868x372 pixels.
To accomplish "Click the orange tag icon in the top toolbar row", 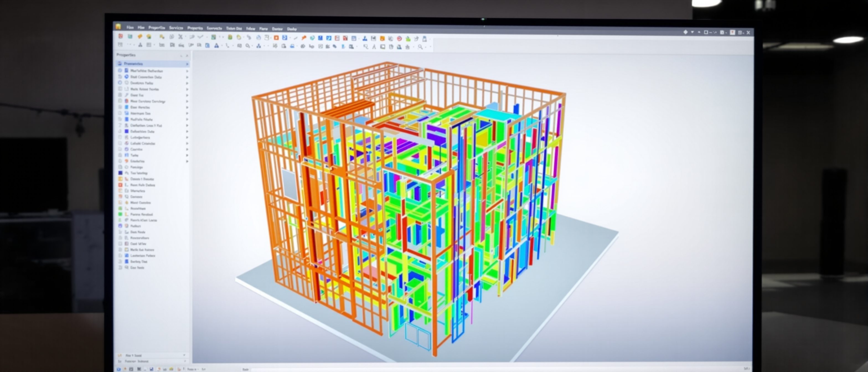I will pos(140,36).
